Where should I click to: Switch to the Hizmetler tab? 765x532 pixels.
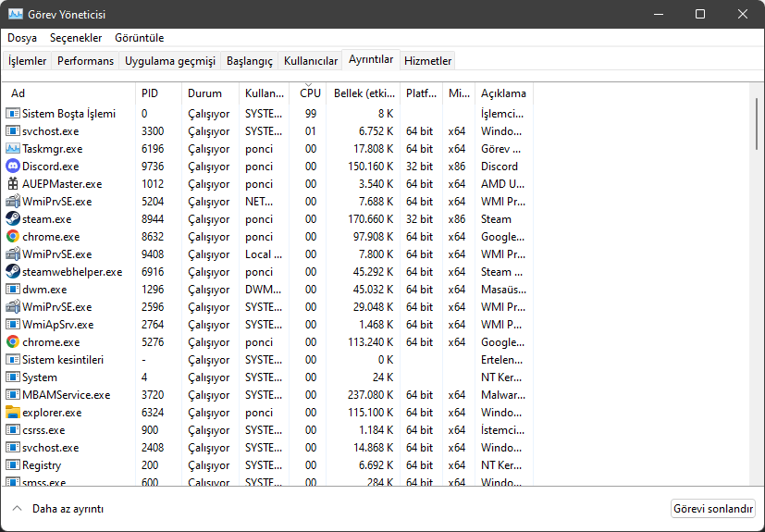(428, 61)
